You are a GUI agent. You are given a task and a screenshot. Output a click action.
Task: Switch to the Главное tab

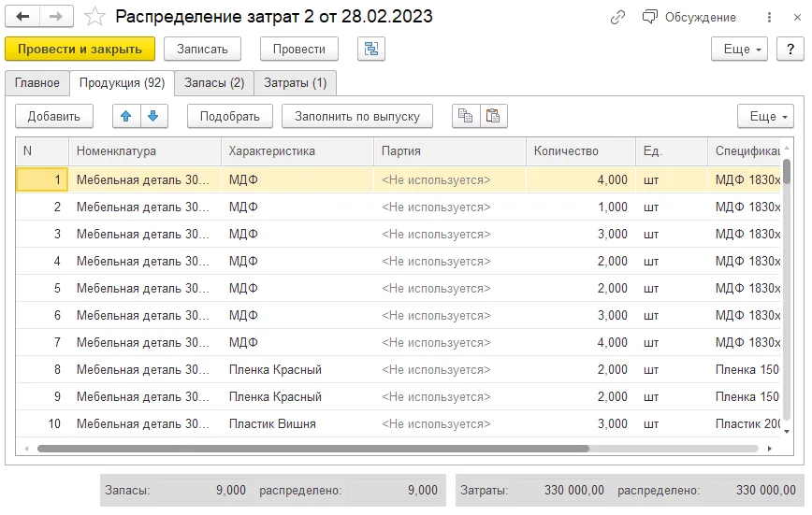pyautogui.click(x=36, y=83)
